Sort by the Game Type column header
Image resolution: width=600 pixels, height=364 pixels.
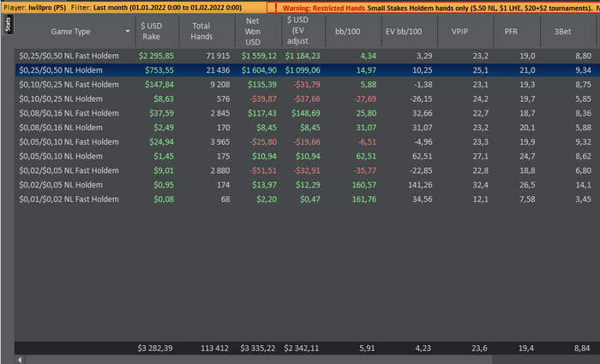click(x=71, y=32)
